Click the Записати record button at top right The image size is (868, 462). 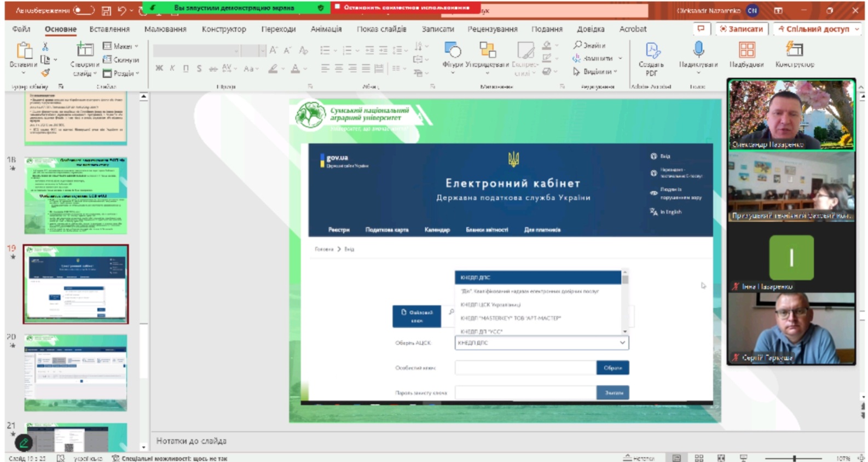[742, 28]
